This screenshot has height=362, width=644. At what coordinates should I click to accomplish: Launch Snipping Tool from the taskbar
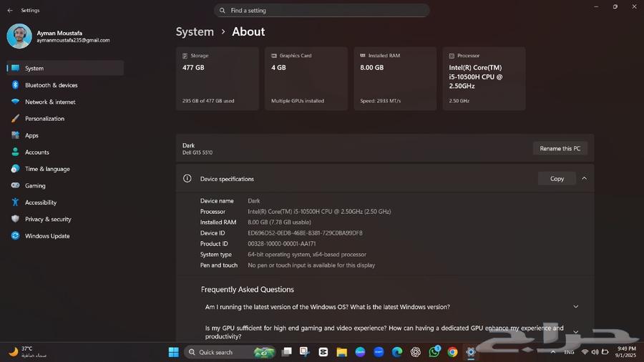pos(305,352)
